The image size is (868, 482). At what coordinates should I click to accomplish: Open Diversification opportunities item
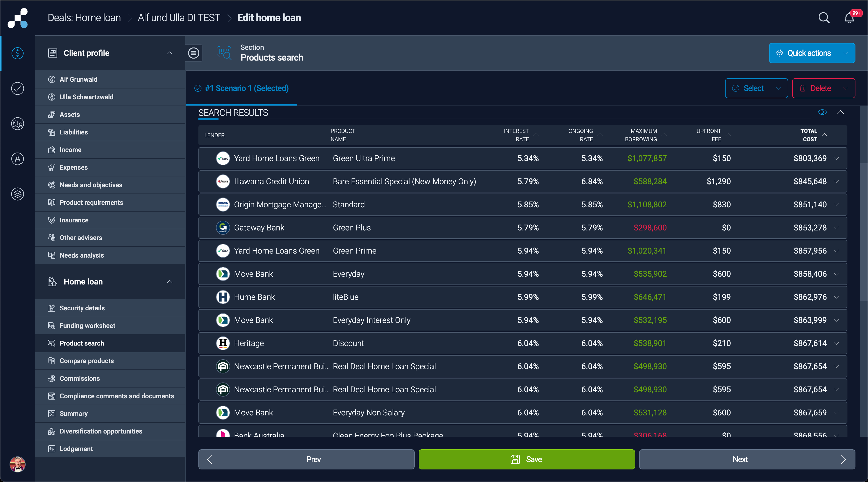[110, 431]
